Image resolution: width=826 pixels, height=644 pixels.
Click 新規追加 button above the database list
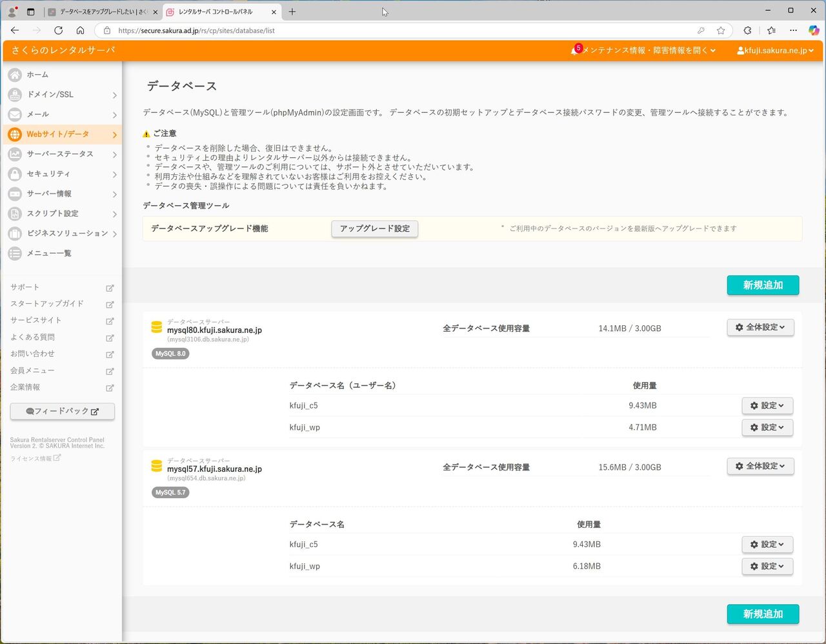pyautogui.click(x=763, y=285)
